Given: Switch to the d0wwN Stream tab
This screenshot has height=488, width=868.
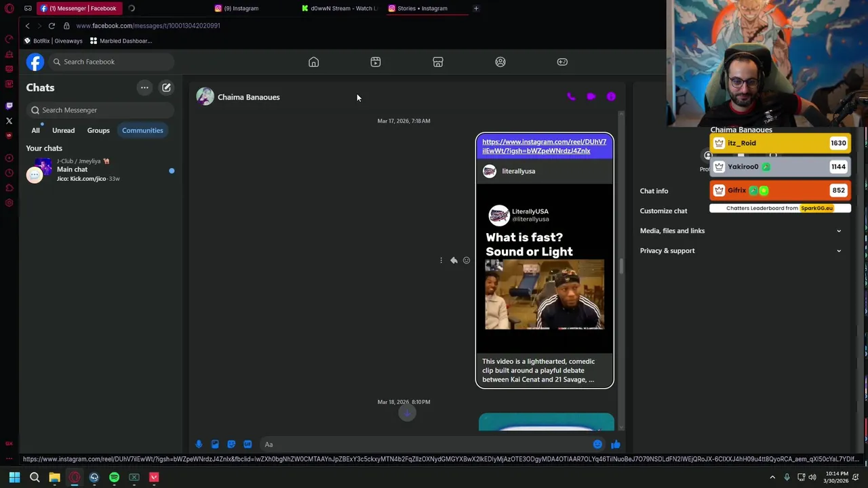Looking at the screenshot, I should coord(339,8).
